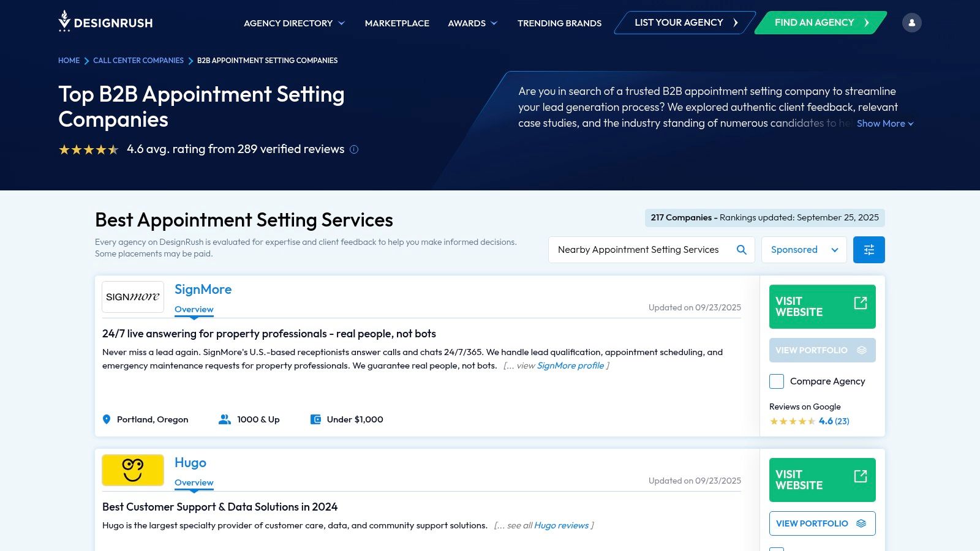Screen dimensions: 980x551
Task: Click SignMore's Google review stars
Action: [x=793, y=421]
